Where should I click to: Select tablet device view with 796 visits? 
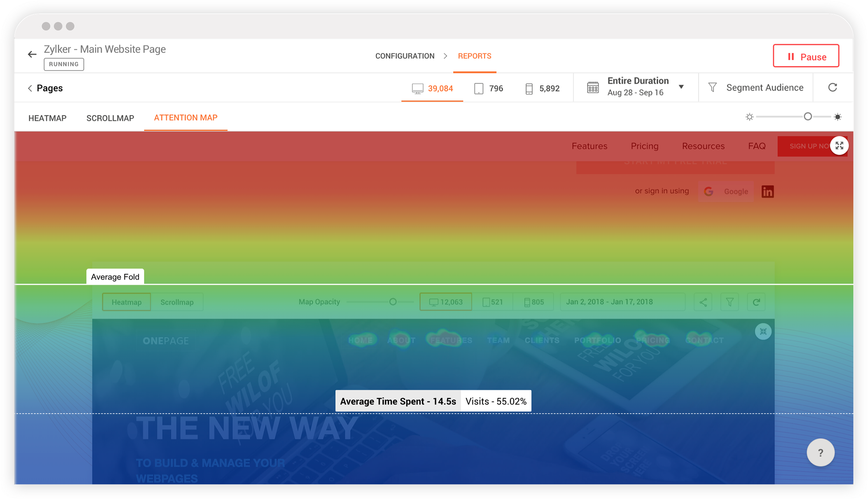point(489,88)
